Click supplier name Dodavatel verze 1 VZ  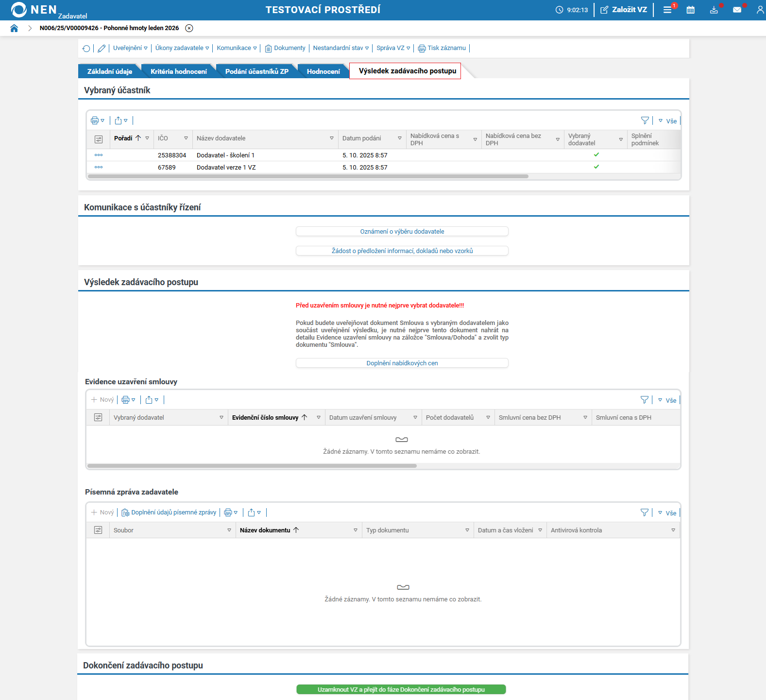point(226,168)
